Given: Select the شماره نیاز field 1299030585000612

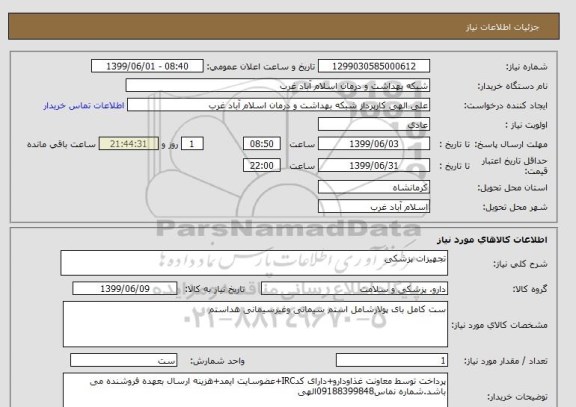Looking at the screenshot, I should point(374,66).
